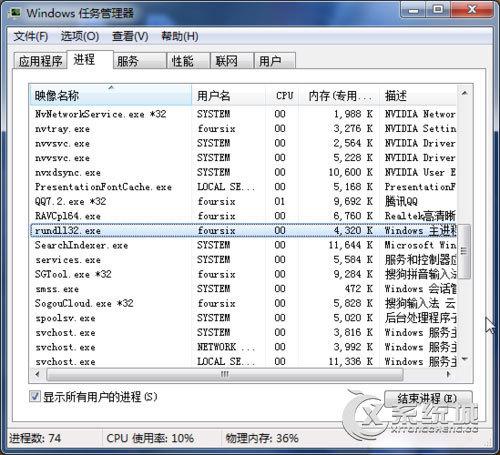The width and height of the screenshot is (500, 455).
Task: Click the Task Manager title bar icon
Action: 15,13
